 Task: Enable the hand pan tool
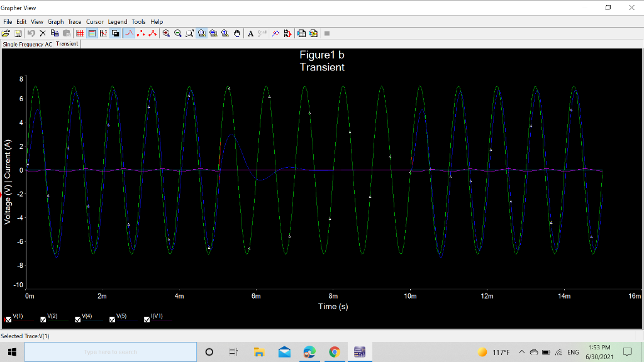(236, 33)
